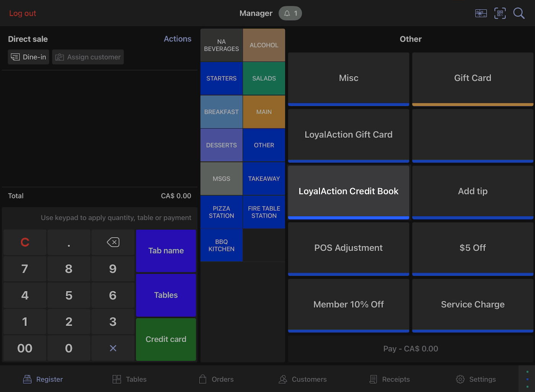Switch to the Settings tab

pos(476,379)
